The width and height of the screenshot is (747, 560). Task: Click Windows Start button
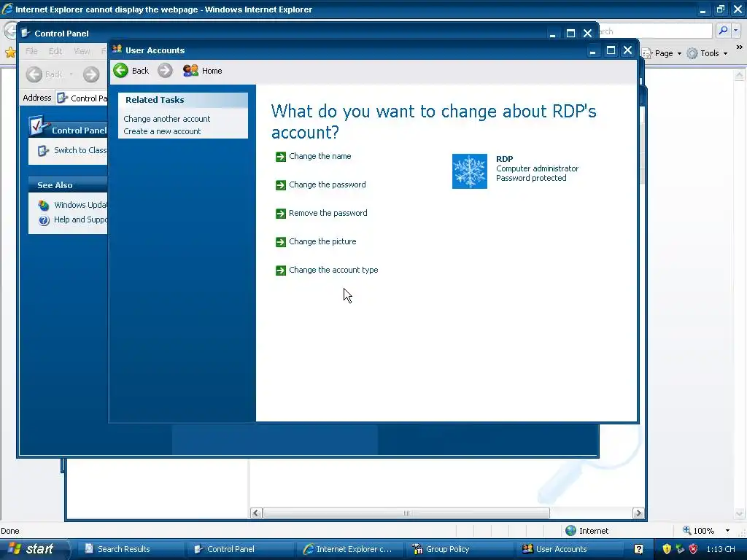34,549
